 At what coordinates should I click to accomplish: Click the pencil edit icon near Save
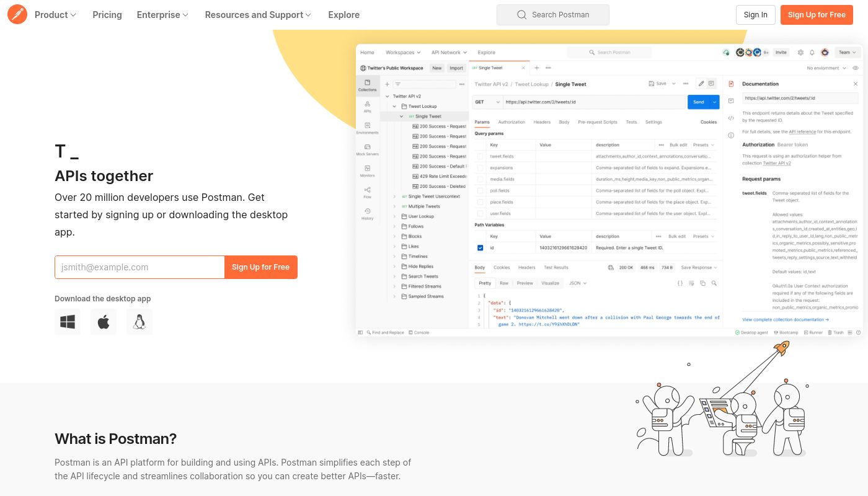tap(701, 84)
